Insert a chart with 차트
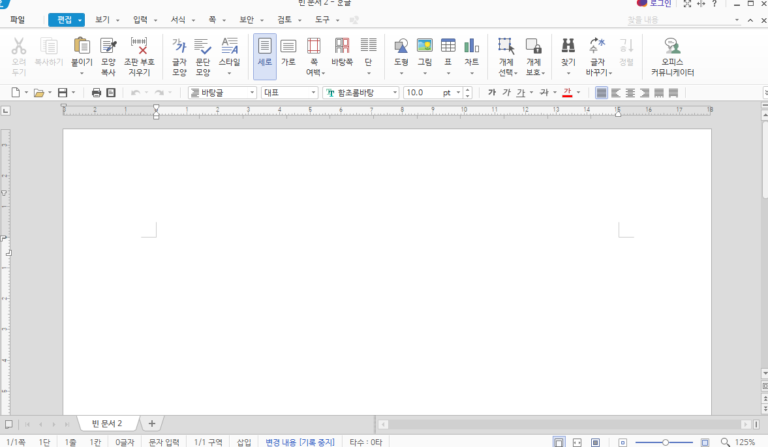 471,46
